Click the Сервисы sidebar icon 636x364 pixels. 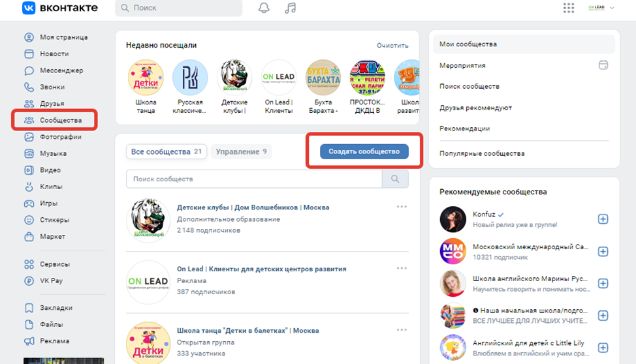click(x=29, y=264)
